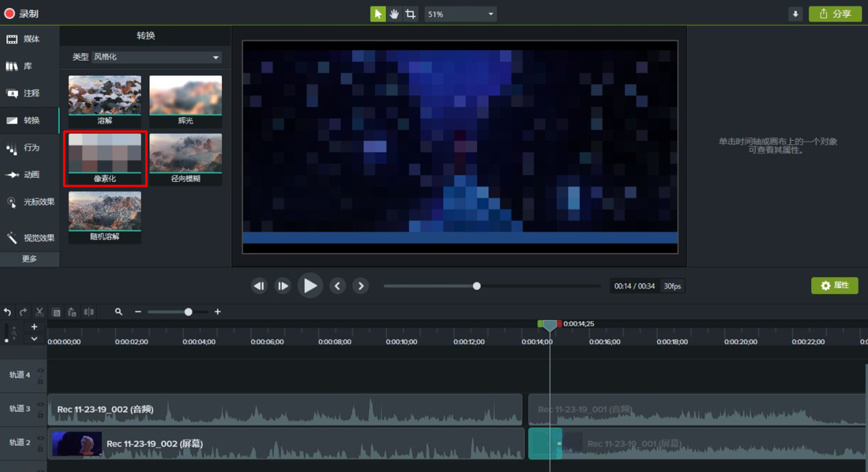
Task: Select the Track 3 (轨道 3) label
Action: point(19,409)
